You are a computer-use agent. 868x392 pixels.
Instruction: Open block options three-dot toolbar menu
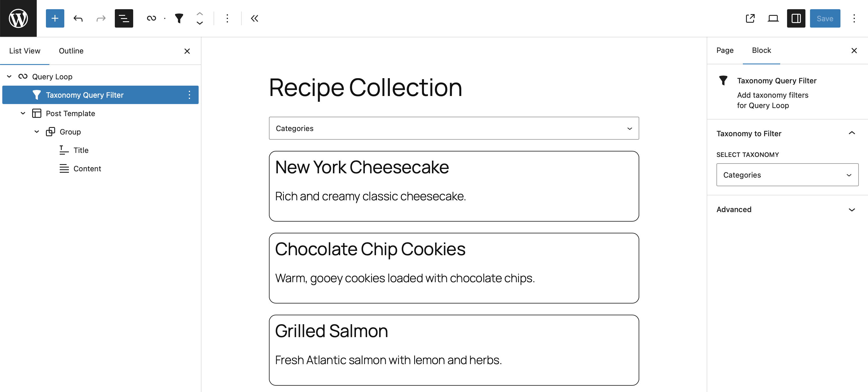pyautogui.click(x=227, y=18)
